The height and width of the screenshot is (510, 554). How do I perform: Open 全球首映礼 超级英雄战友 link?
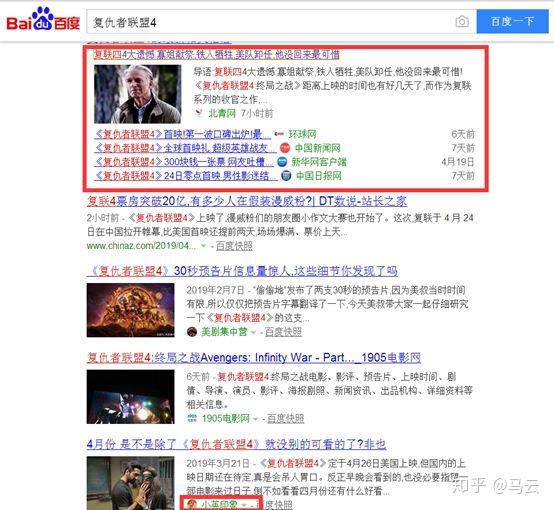(185, 148)
